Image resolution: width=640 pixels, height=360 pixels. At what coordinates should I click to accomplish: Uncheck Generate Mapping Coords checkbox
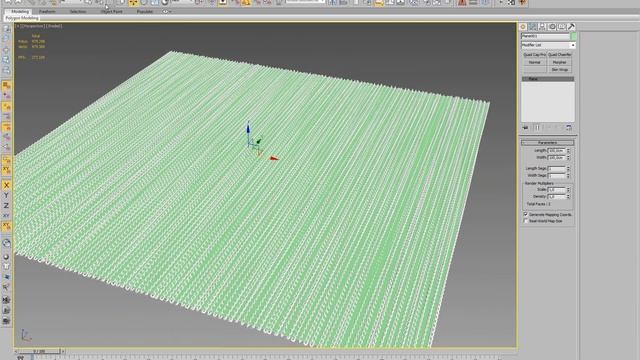pos(526,214)
